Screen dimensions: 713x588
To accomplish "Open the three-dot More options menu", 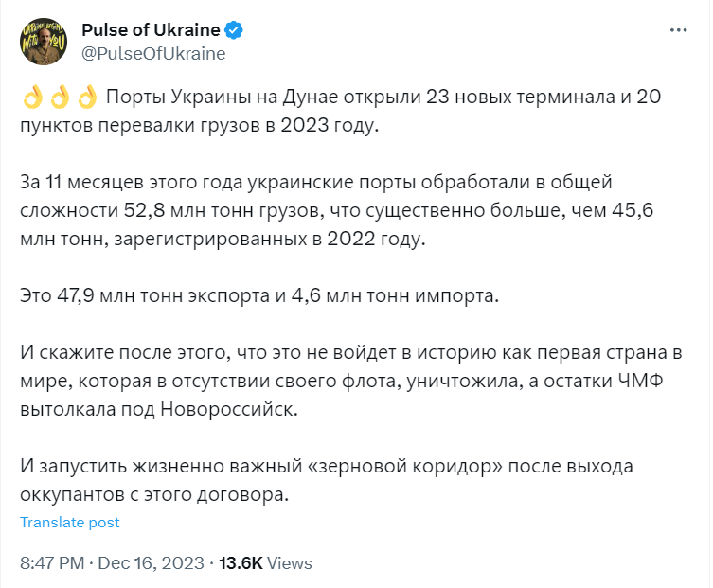I will tap(678, 30).
